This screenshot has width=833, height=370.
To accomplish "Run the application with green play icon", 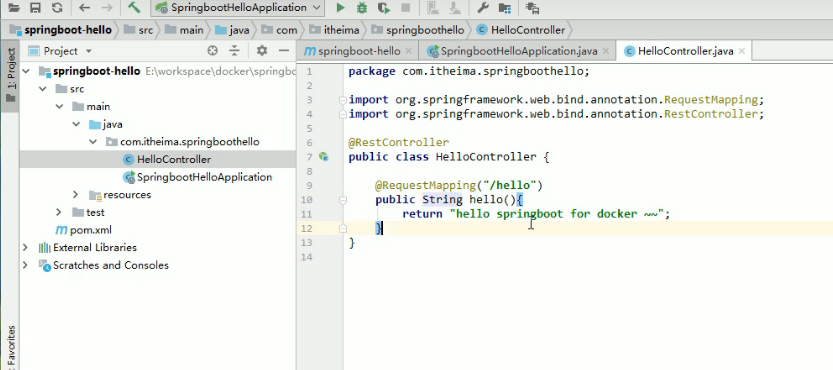I will (x=341, y=7).
